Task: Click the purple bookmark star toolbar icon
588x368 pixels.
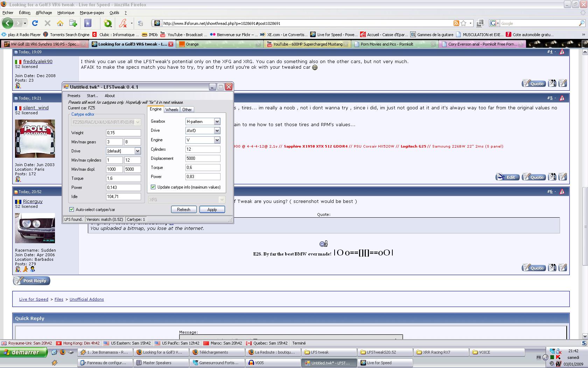Action: tap(87, 23)
